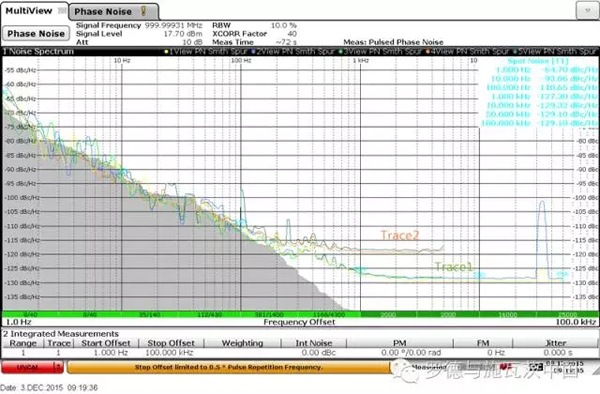Click the red UNCAL status indicator
This screenshot has height=394, width=600.
click(28, 367)
